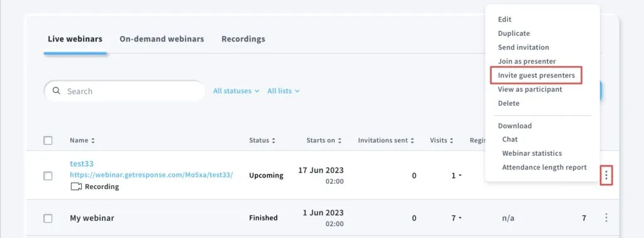Switch to On-demand webinars tab
Screen dimensions: 644x238
[162, 39]
